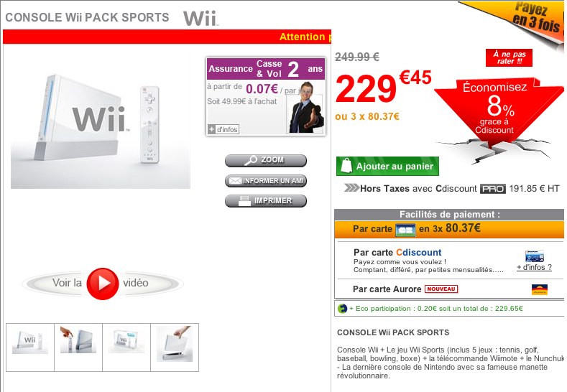Screen dimensions: 567x392
Task: Click the green eco participation icon
Action: pyautogui.click(x=342, y=309)
